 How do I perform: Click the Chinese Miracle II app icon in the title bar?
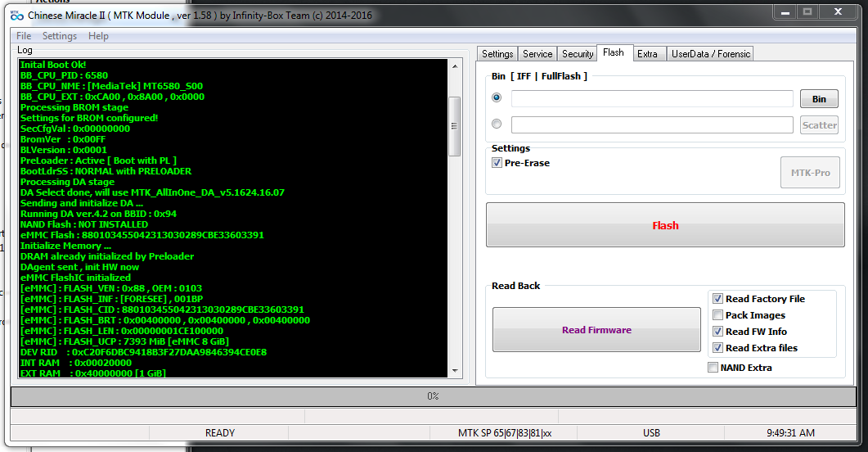pyautogui.click(x=17, y=15)
